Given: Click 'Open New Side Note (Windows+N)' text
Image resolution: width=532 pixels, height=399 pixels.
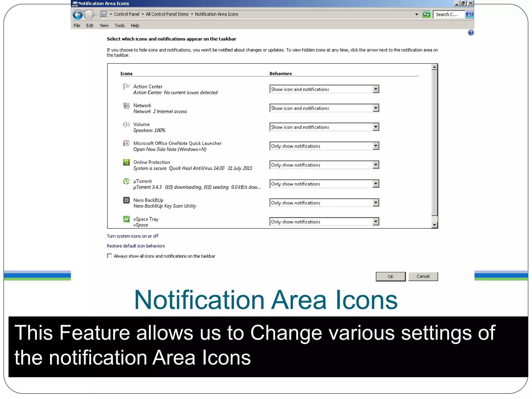Looking at the screenshot, I should click(x=170, y=149).
